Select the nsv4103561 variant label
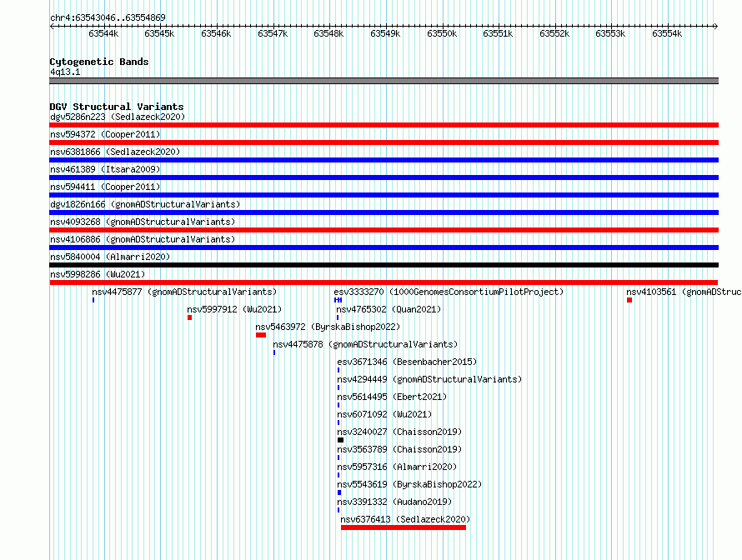742x560 pixels. pyautogui.click(x=684, y=292)
